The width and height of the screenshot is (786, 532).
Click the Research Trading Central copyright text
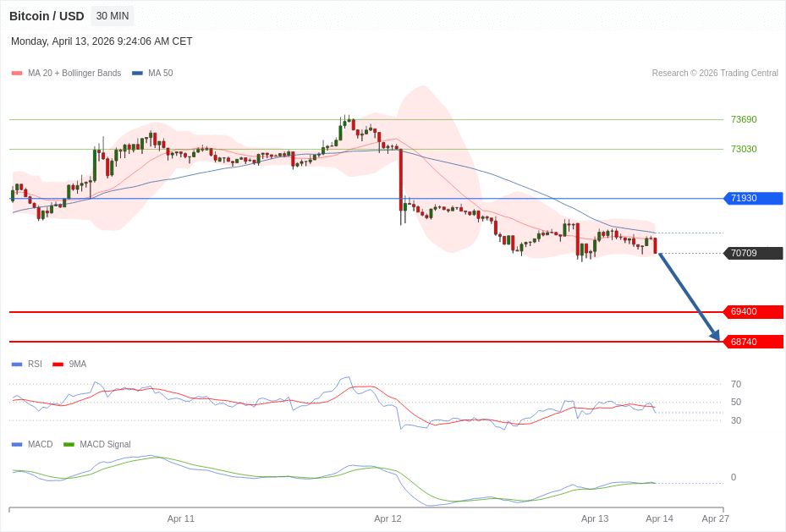point(715,74)
